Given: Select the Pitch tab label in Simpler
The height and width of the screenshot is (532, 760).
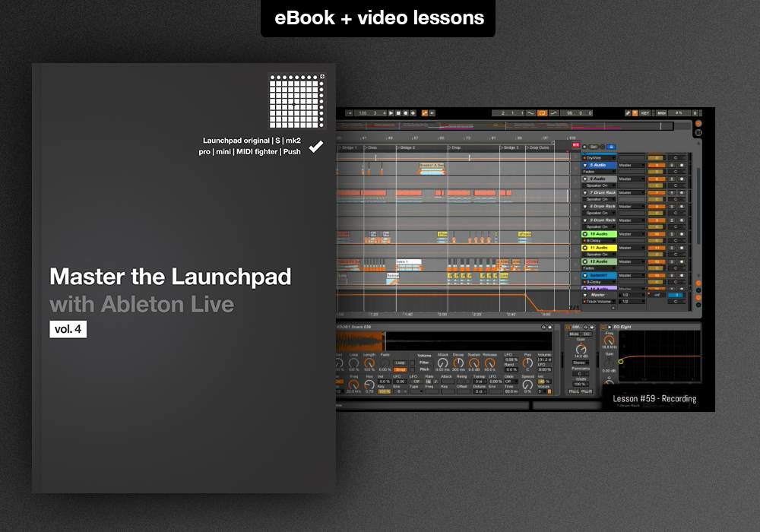Looking at the screenshot, I should click(x=424, y=369).
